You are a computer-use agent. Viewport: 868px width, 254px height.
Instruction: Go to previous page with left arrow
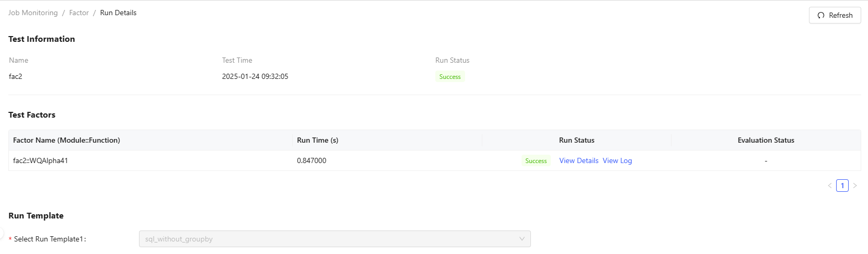[829, 186]
